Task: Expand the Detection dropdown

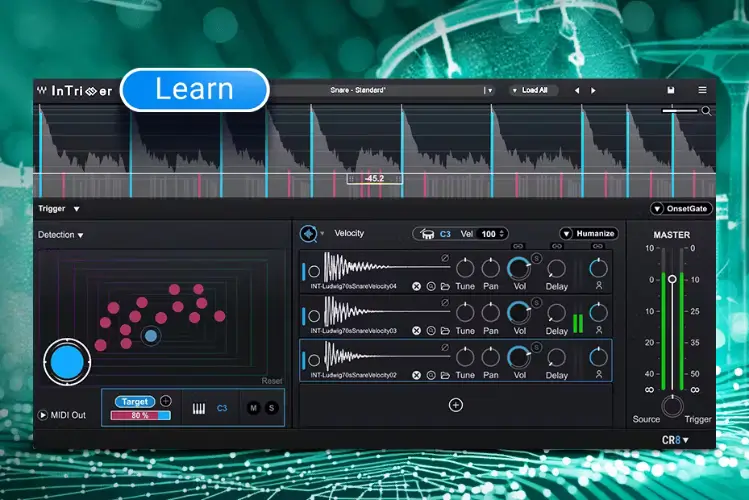Action: (80, 235)
